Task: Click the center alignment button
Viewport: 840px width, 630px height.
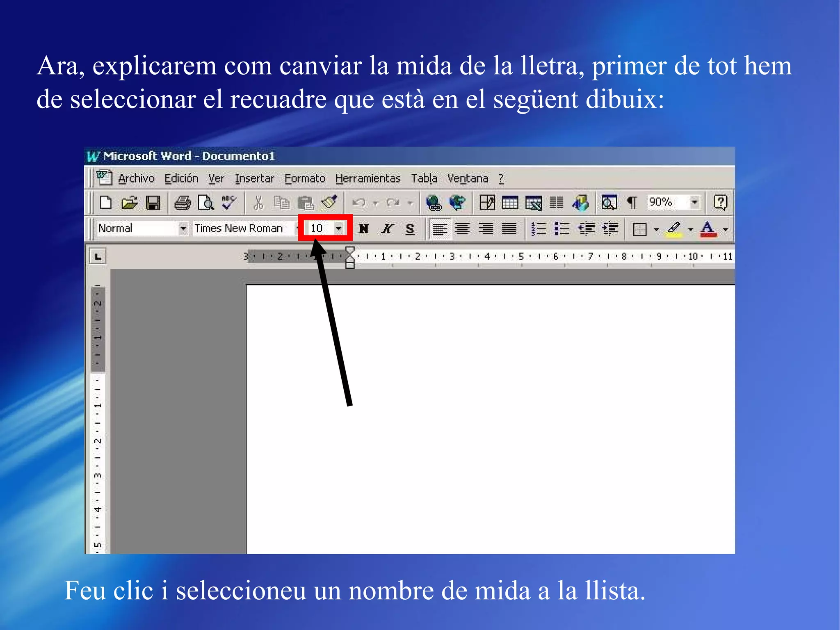Action: [x=463, y=229]
